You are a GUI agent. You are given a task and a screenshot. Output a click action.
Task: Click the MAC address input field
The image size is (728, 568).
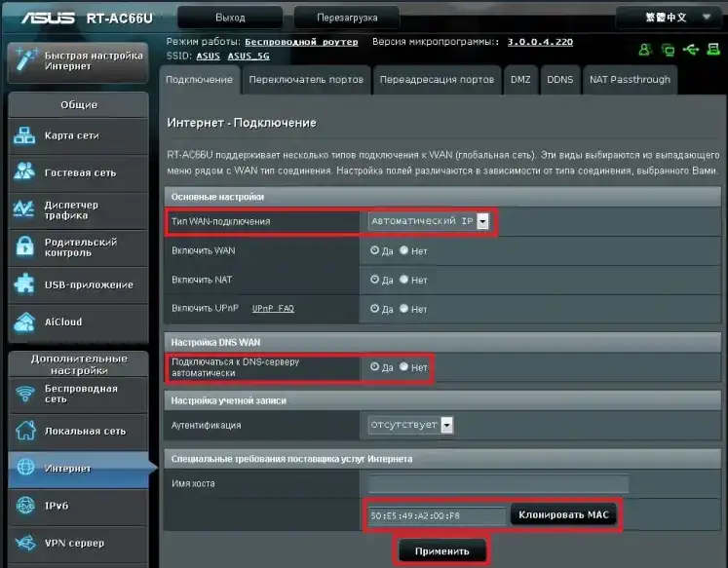(x=437, y=515)
